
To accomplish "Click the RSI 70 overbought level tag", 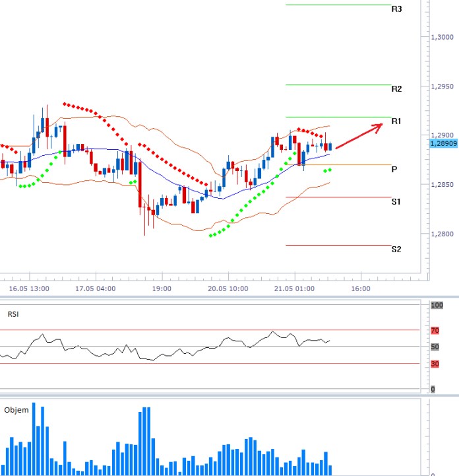I will click(435, 331).
